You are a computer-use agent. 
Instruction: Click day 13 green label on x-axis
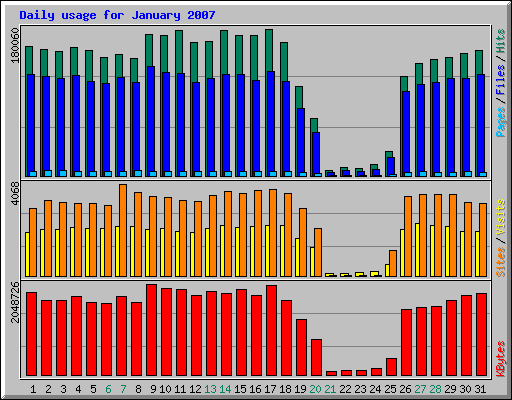(x=210, y=389)
